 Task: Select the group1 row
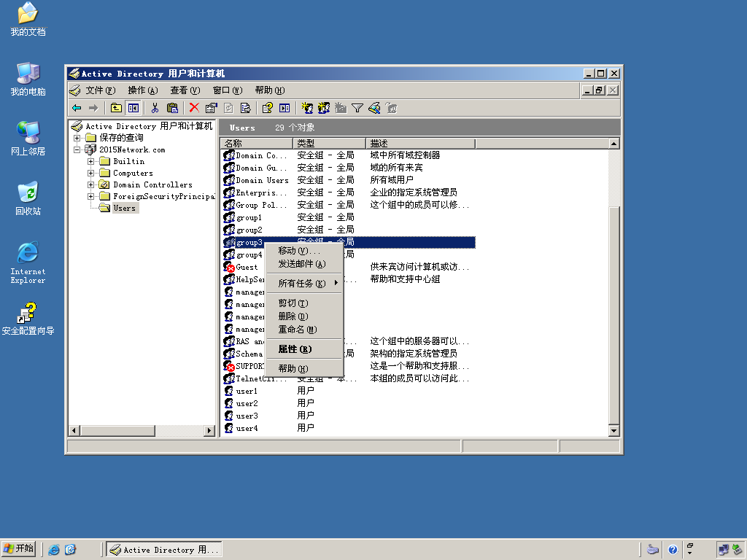click(x=349, y=217)
